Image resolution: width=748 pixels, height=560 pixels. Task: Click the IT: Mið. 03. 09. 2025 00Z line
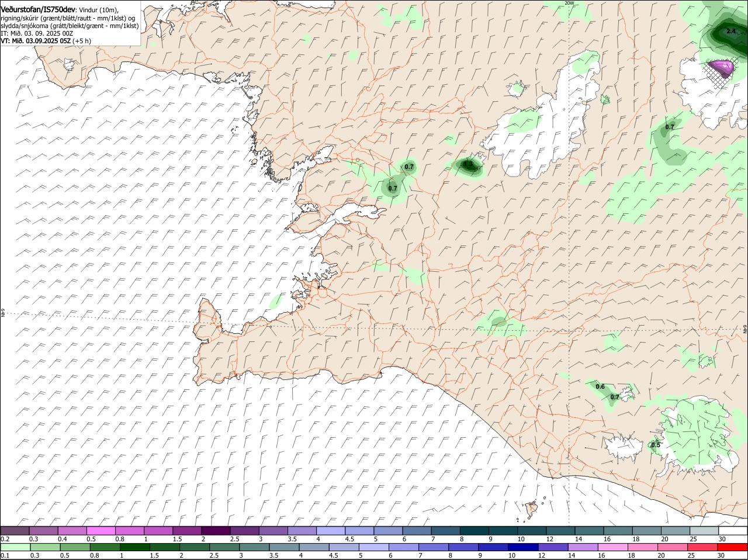click(x=37, y=33)
